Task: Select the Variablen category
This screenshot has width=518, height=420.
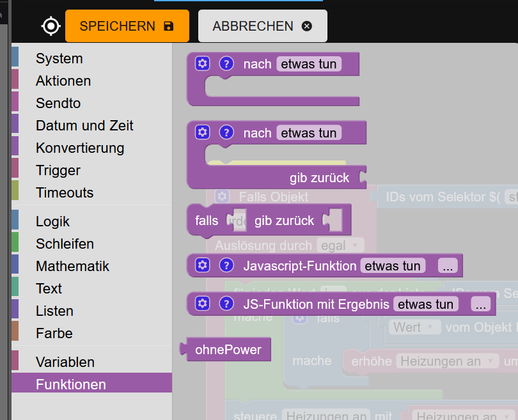Action: [x=65, y=362]
